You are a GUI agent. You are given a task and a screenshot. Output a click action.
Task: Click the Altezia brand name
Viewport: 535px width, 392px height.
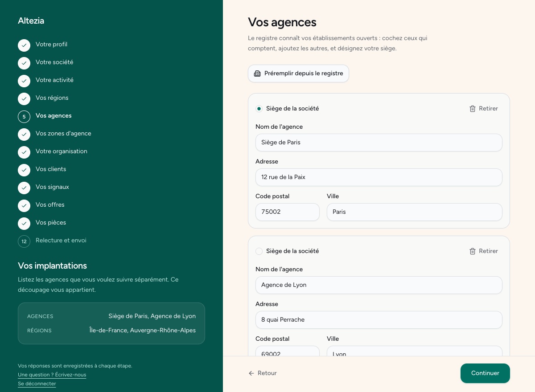click(31, 21)
